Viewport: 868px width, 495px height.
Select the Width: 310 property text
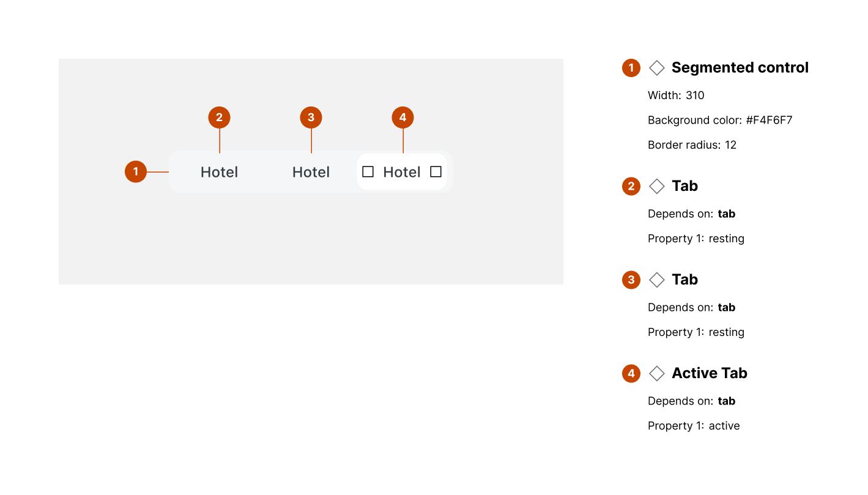click(676, 95)
